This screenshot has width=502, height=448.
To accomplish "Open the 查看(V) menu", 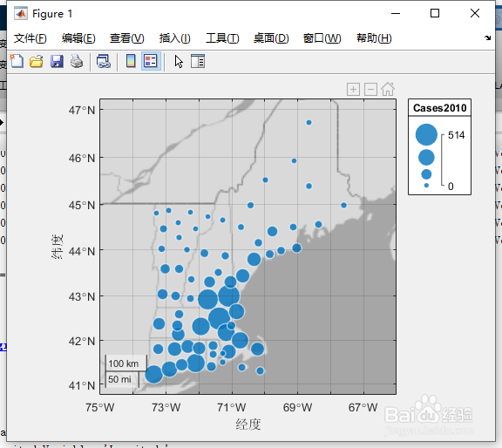I will click(126, 38).
